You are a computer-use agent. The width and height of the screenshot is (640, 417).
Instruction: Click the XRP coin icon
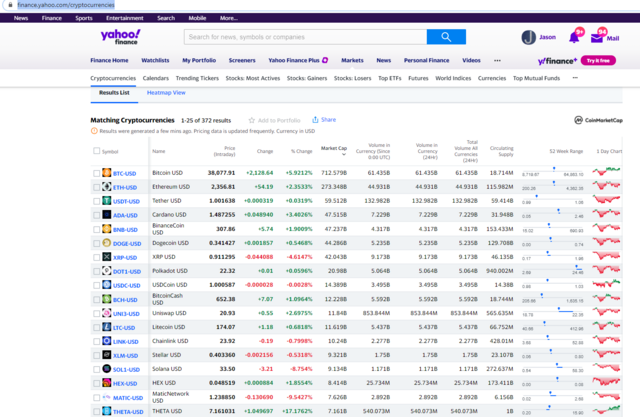(x=107, y=257)
